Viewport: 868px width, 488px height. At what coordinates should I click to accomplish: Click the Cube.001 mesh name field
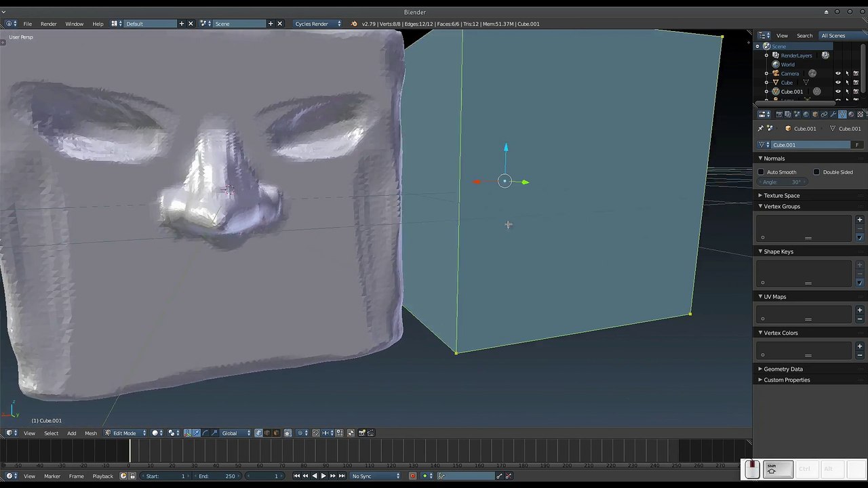(x=810, y=145)
